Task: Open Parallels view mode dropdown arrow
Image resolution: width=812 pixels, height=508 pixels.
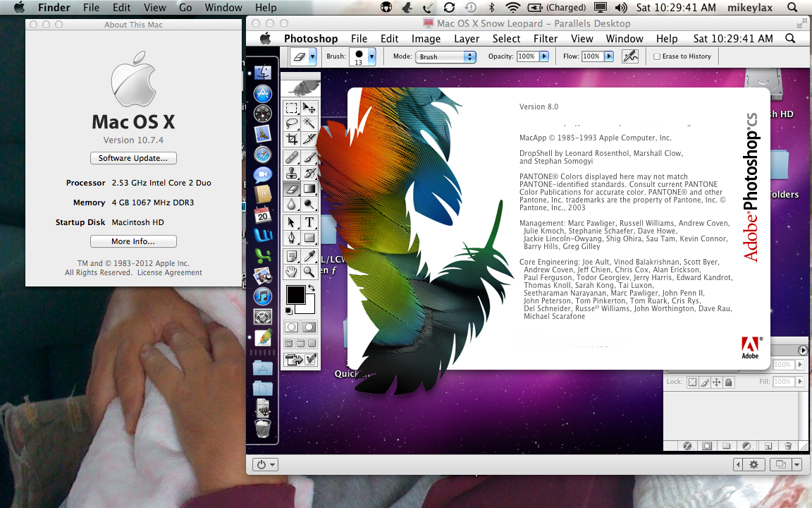Action: click(x=797, y=464)
